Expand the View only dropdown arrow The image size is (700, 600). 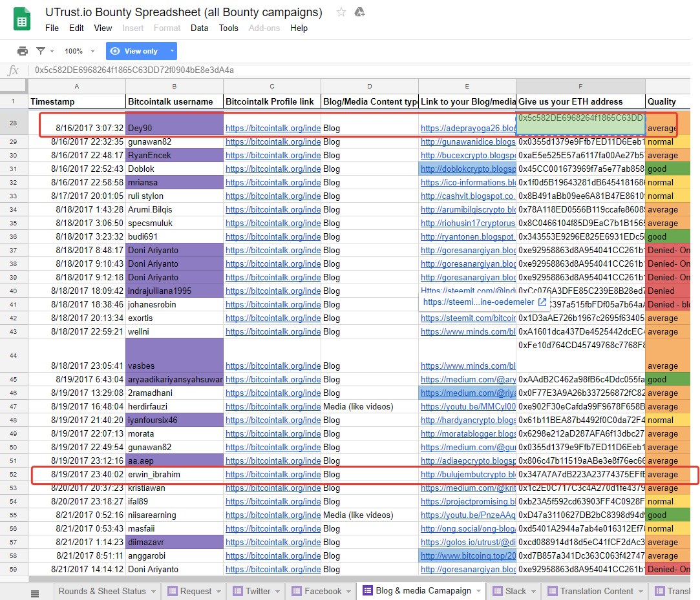click(x=172, y=51)
